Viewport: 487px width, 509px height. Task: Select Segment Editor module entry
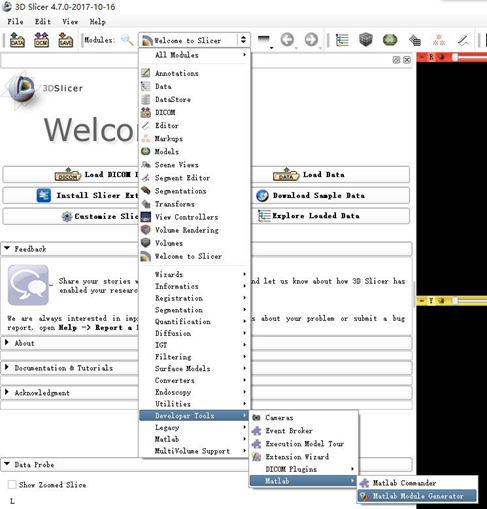pos(194,178)
